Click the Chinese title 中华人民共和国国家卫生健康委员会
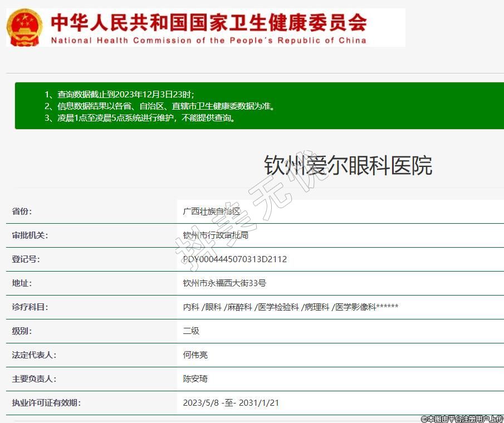The width and height of the screenshot is (504, 423). (x=208, y=23)
